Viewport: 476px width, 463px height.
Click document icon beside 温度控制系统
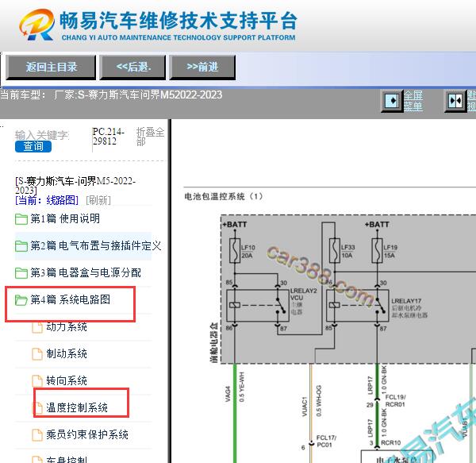click(37, 408)
